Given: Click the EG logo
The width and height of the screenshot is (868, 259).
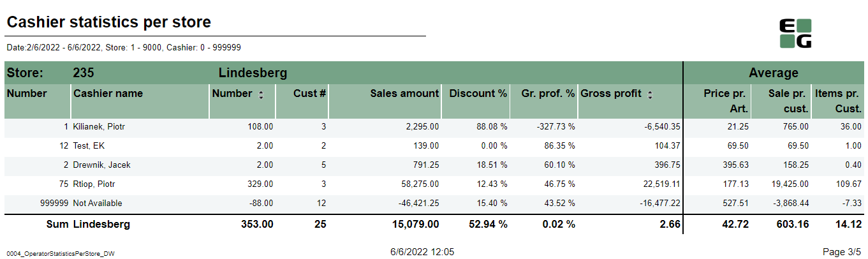Looking at the screenshot, I should pyautogui.click(x=795, y=33).
